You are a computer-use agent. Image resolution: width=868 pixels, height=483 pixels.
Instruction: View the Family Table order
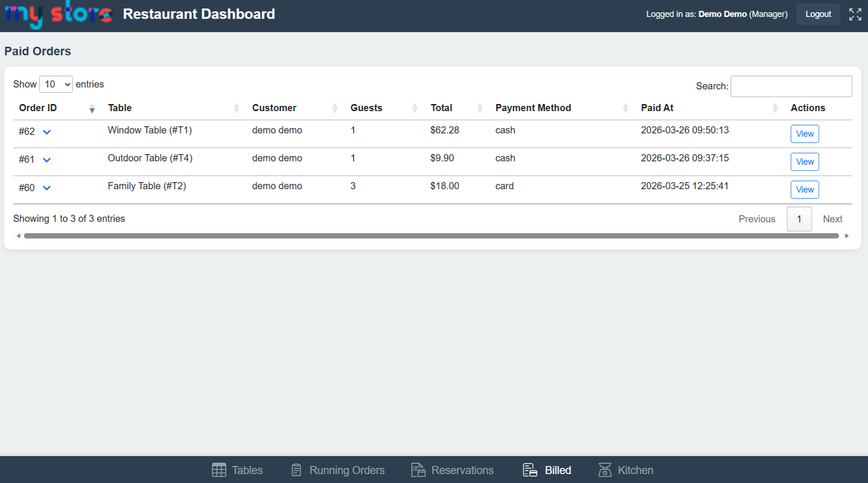pos(805,190)
